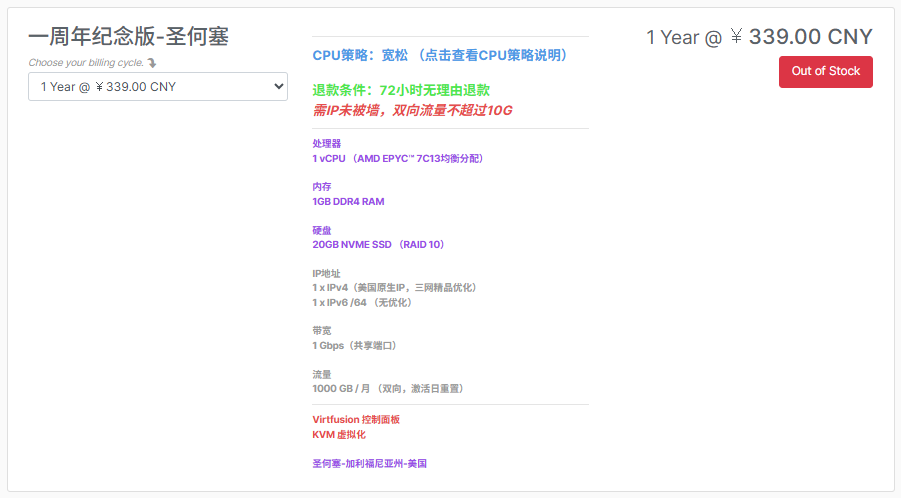Click the red note 需IP未被墙，双向流量不超过10G
The height and width of the screenshot is (498, 901).
412,110
